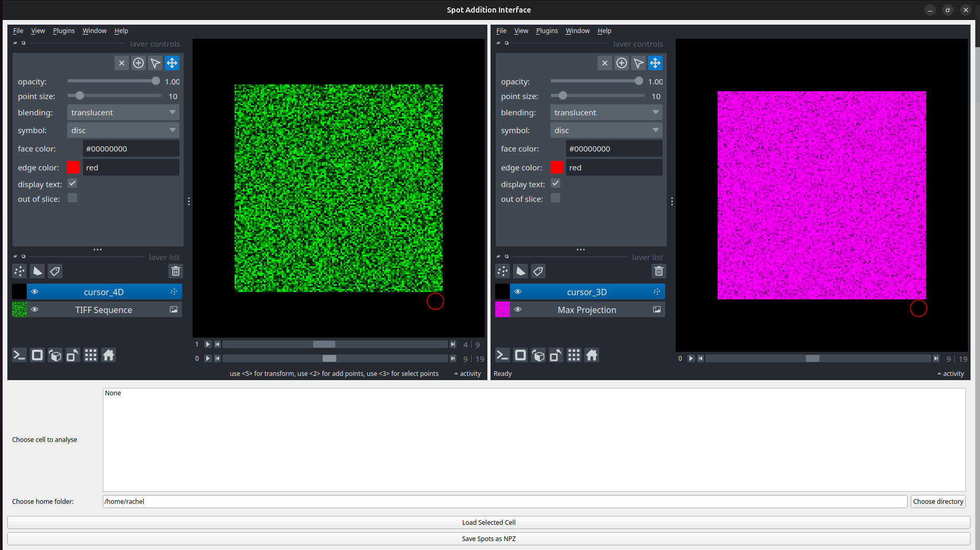Image resolution: width=980 pixels, height=550 pixels.
Task: Activate select points tool in right viewer
Action: coord(638,63)
